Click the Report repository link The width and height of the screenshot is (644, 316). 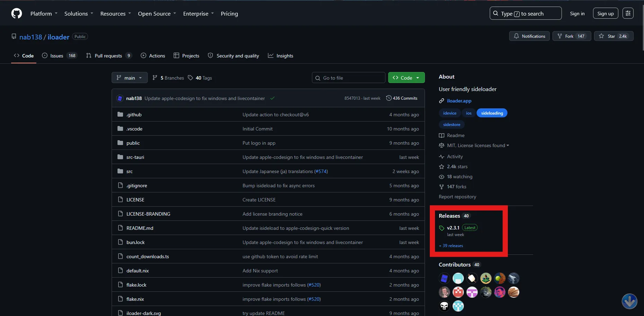point(458,197)
